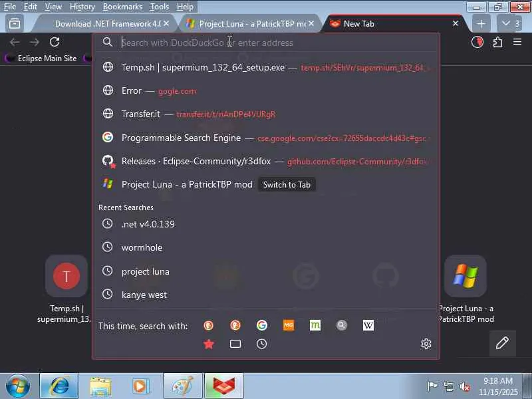Search with green m engine icon
This screenshot has height=399, width=532.
[315, 325]
